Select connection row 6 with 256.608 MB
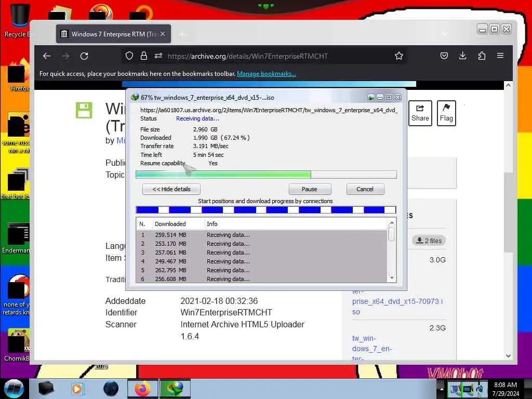This screenshot has height=399, width=532. click(x=261, y=279)
